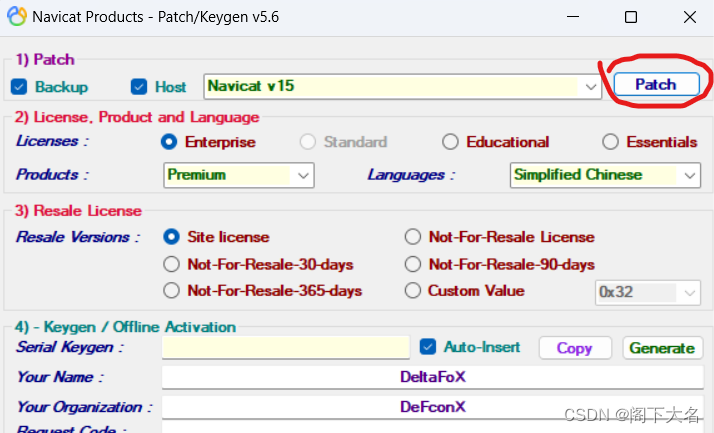Minimize the Patch/Keygen window
Screen dimensions: 714x433
(573, 17)
